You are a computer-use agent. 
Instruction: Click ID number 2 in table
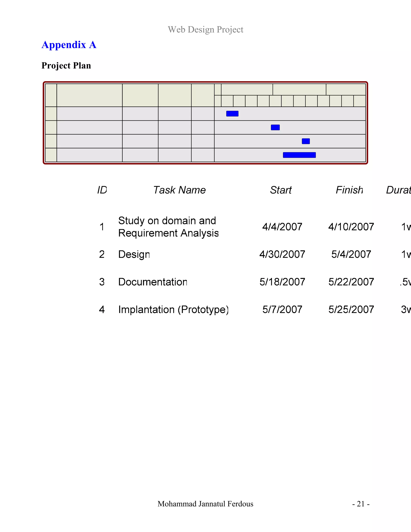click(102, 254)
